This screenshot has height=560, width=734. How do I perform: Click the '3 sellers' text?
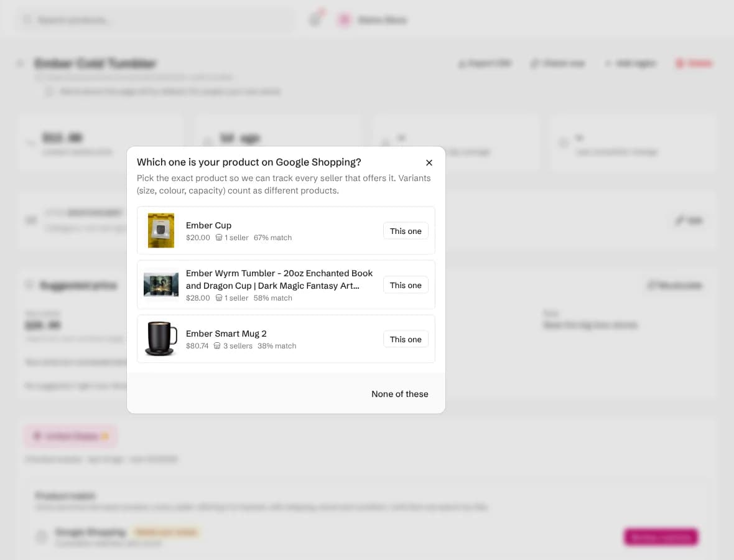click(x=238, y=345)
